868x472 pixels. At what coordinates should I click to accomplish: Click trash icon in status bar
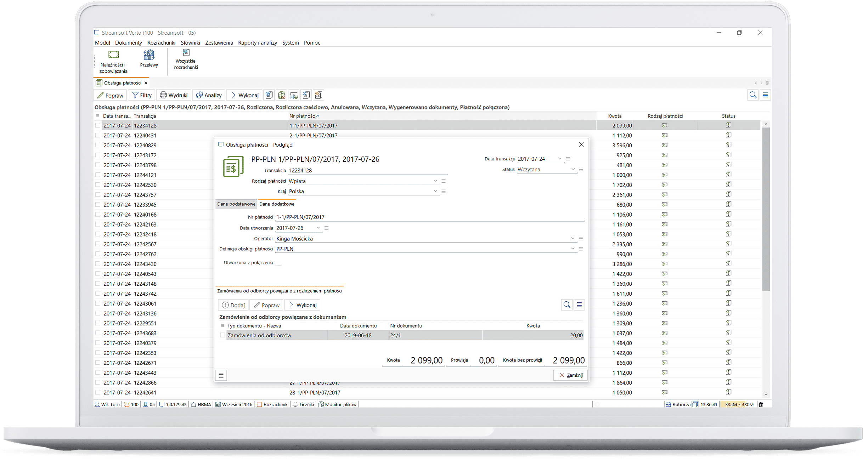pyautogui.click(x=761, y=404)
